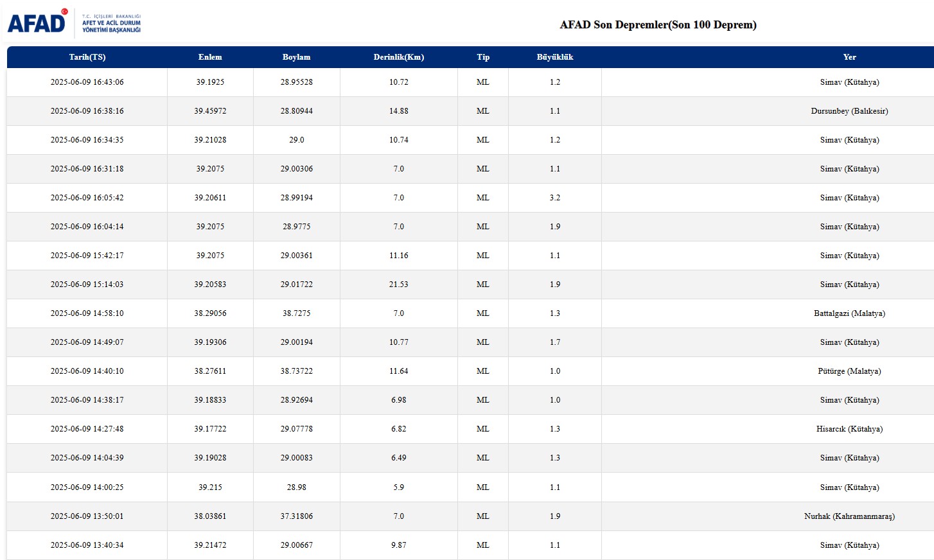Viewport: 934px width, 560px height.
Task: Click the 2025-06-09 16:43:06 date cell
Action: (87, 82)
